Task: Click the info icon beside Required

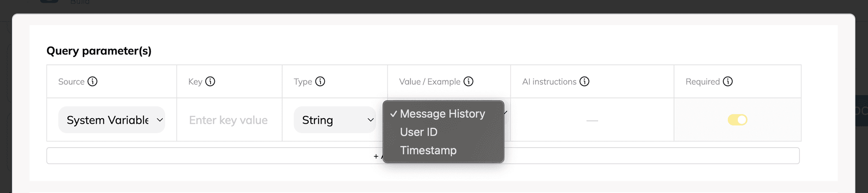Action: click(x=728, y=82)
